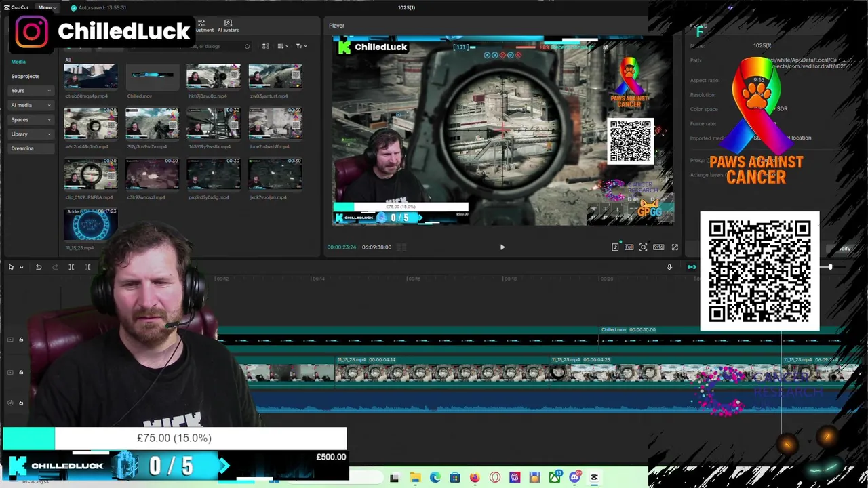Select the Media tab in sidebar
The height and width of the screenshot is (488, 868).
18,62
